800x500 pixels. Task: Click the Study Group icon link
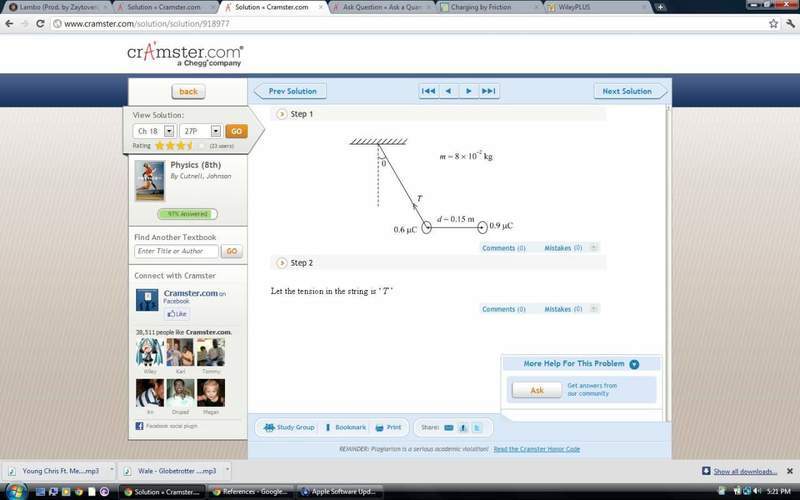pyautogui.click(x=289, y=428)
